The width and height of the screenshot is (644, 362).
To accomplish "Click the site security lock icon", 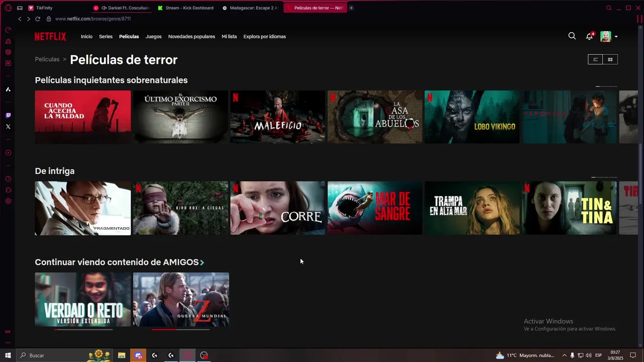I will click(x=49, y=19).
